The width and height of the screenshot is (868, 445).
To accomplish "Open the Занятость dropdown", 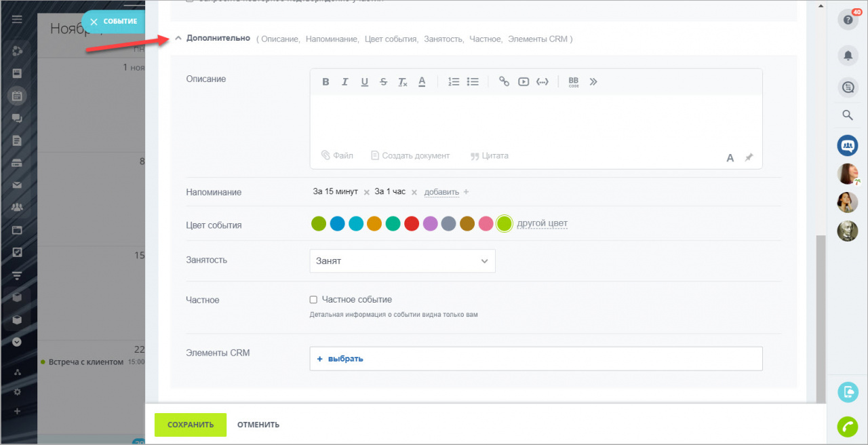I will point(402,261).
